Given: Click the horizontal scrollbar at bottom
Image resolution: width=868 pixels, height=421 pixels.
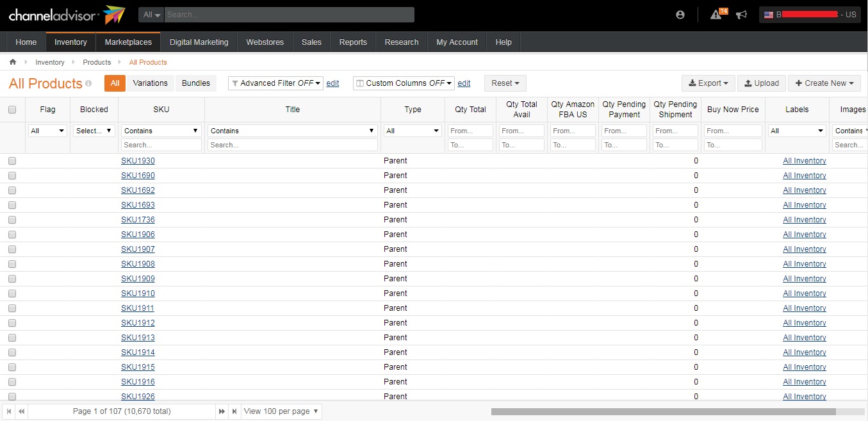Looking at the screenshot, I should tap(663, 411).
